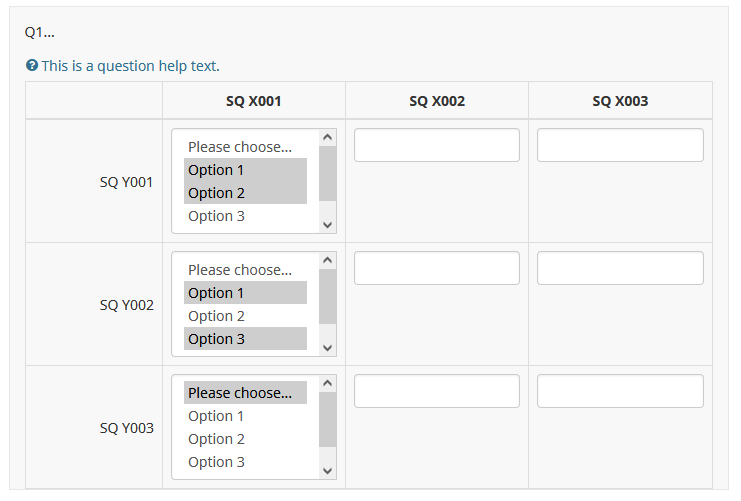
Task: Focus SQ Y002 input under SQ X003
Action: tap(620, 268)
